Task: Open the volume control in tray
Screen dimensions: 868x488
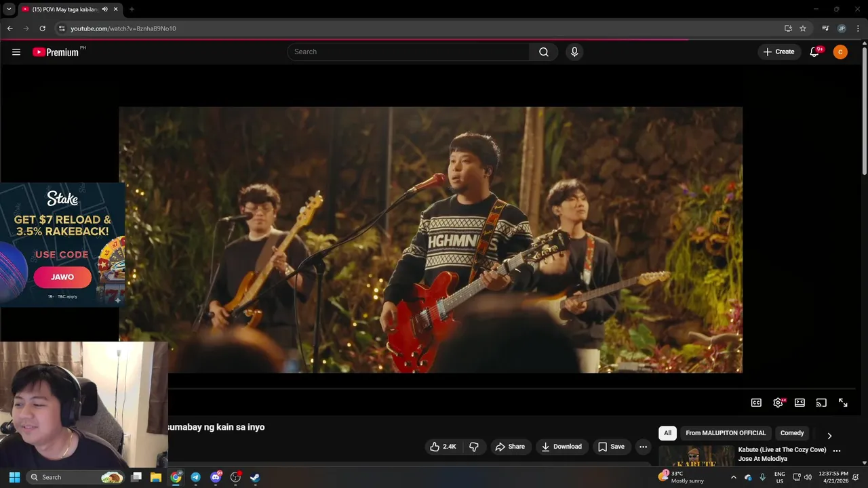Action: [808, 477]
